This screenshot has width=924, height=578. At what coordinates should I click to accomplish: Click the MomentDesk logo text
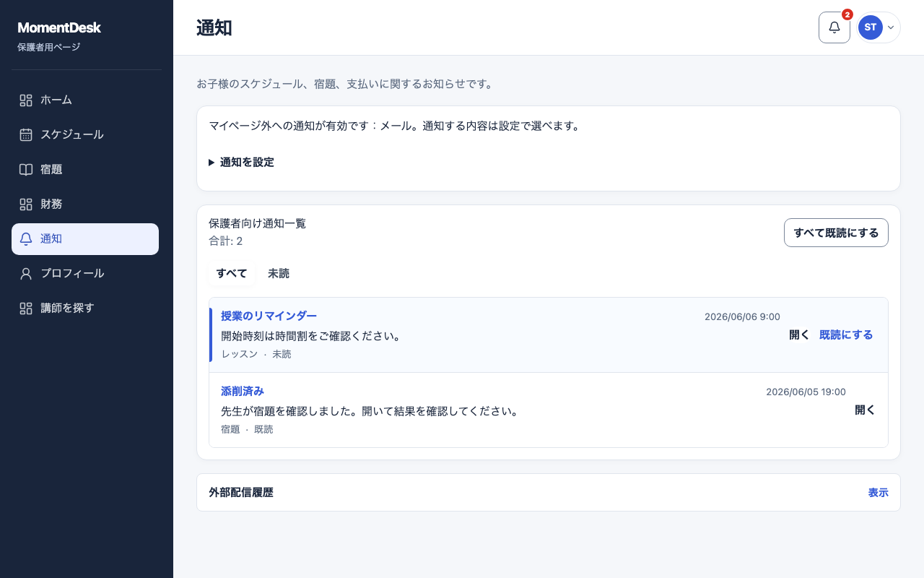[x=59, y=28]
